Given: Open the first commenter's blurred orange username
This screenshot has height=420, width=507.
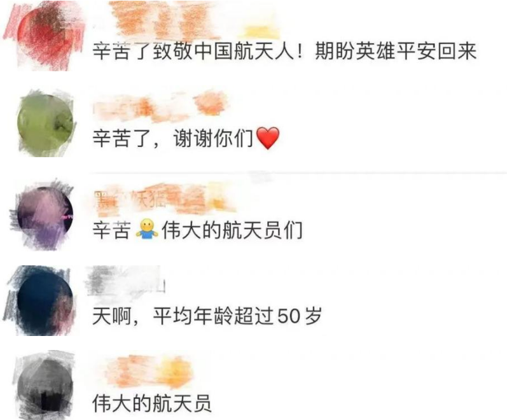Looking at the screenshot, I should tap(162, 20).
